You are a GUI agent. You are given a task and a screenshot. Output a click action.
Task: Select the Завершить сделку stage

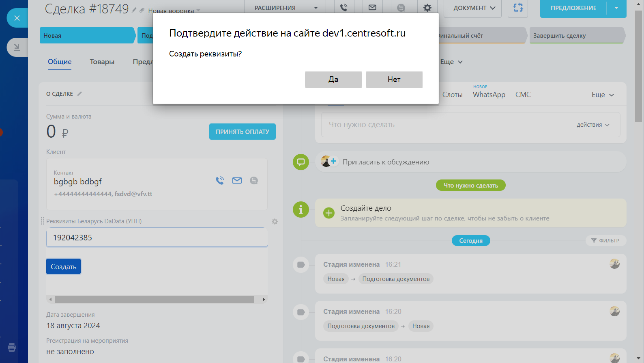coord(577,35)
